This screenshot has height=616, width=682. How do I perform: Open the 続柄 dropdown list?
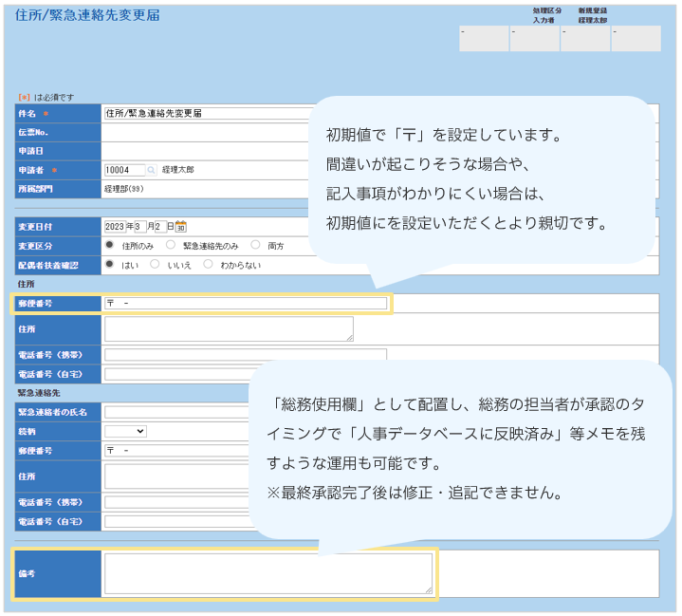click(x=125, y=431)
